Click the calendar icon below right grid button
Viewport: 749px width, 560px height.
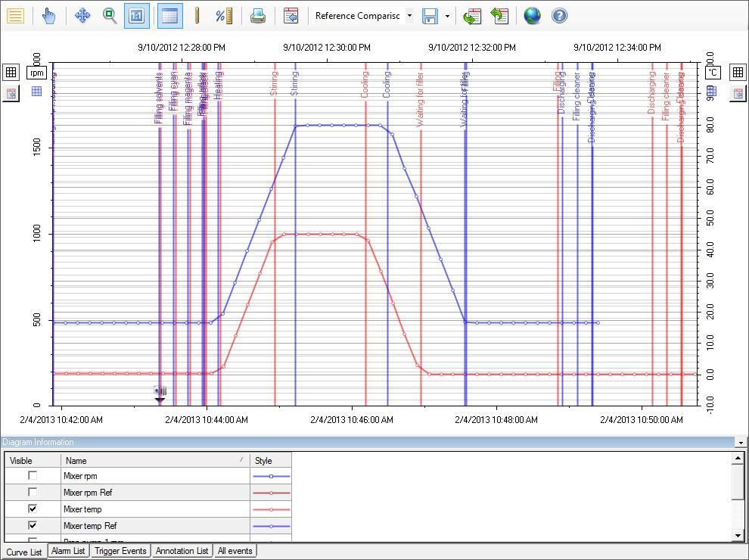738,93
